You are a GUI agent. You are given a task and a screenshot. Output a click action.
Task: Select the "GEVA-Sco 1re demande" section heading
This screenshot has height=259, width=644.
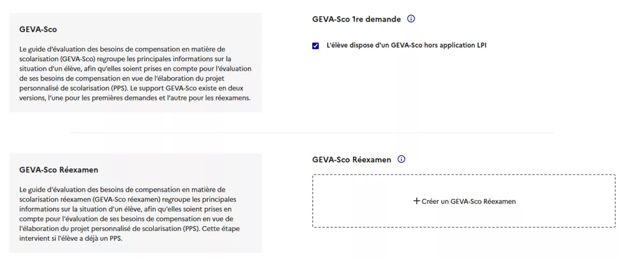[x=356, y=19]
